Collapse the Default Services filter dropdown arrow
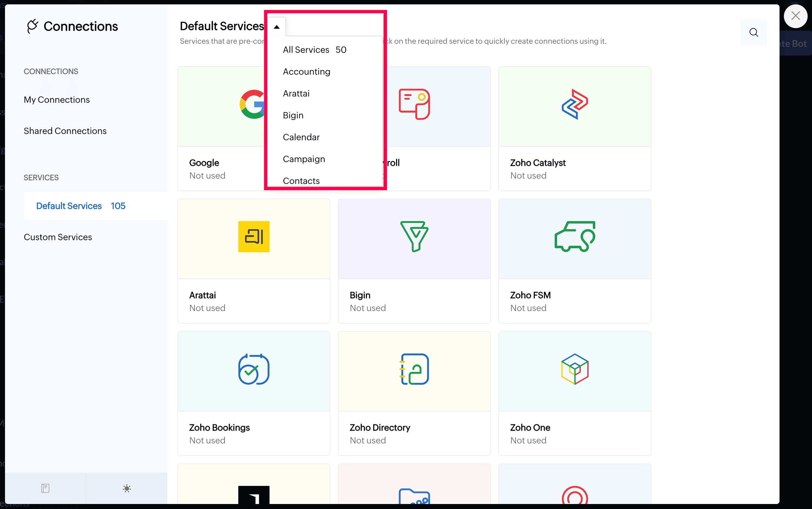Viewport: 812px width, 509px height. [x=276, y=27]
